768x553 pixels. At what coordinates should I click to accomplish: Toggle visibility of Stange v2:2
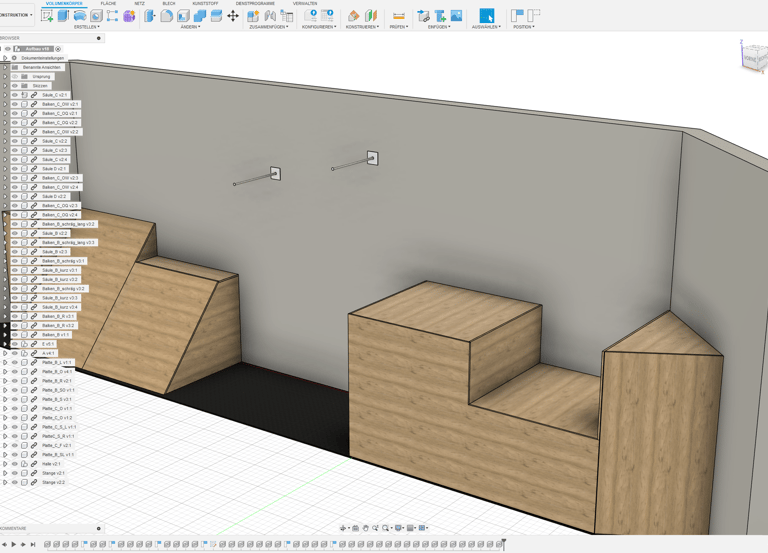[15, 482]
